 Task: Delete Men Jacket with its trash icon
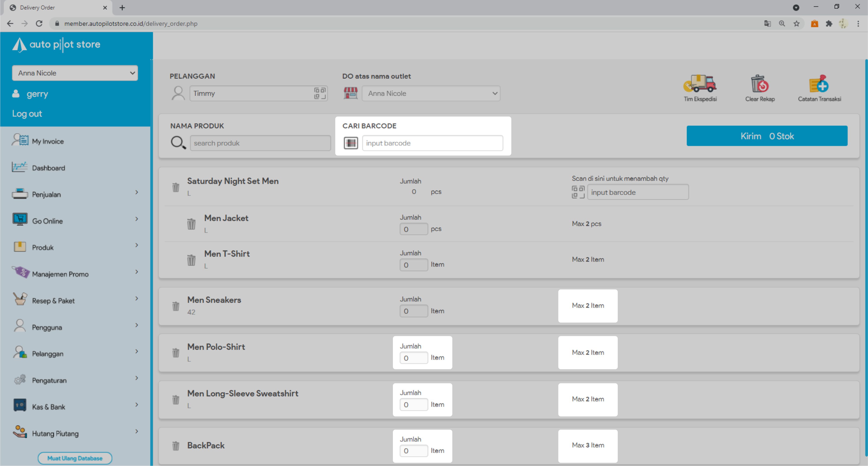tap(191, 224)
